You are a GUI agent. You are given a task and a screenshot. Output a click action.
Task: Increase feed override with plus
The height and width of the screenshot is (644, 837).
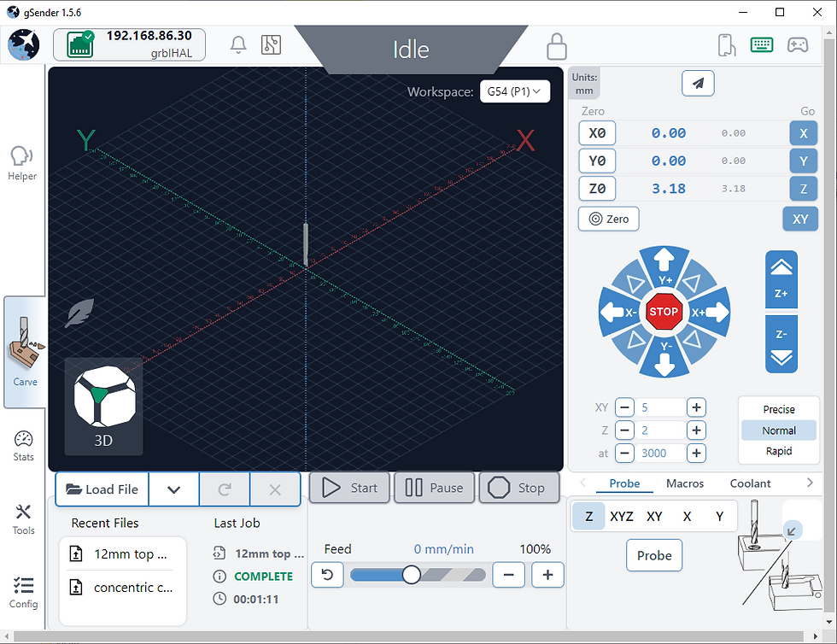pyautogui.click(x=547, y=575)
